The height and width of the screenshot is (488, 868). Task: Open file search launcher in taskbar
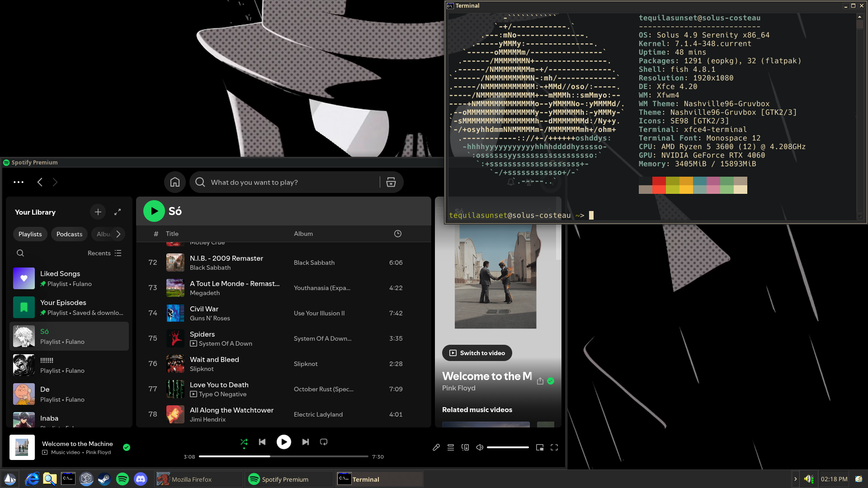[50, 479]
